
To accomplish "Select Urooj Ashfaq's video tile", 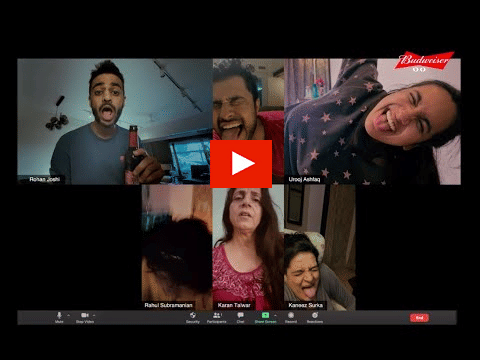I will pos(373,122).
